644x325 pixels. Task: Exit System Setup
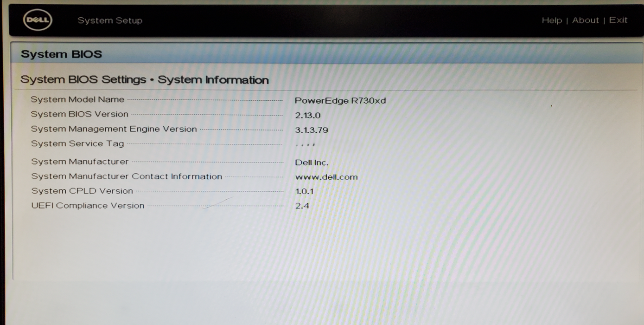click(618, 20)
